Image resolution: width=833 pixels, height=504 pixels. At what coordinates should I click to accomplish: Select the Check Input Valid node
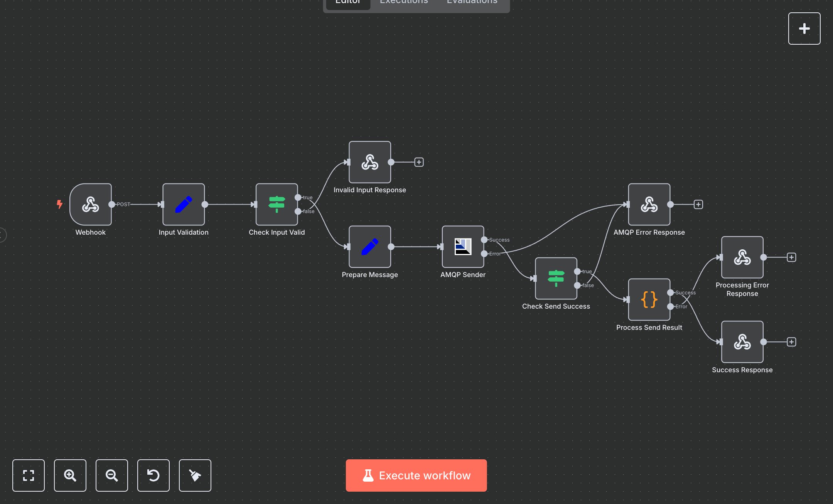pyautogui.click(x=277, y=204)
